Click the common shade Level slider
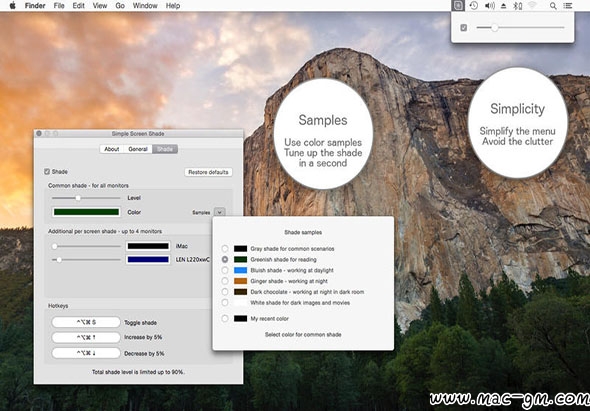Screen dimensions: 590x411 [86, 198]
